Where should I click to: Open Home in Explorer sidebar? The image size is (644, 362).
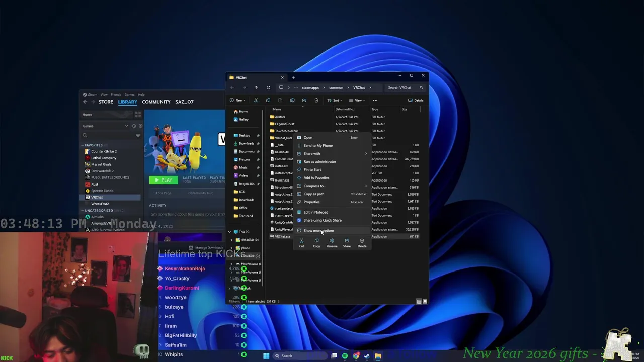[x=244, y=111]
